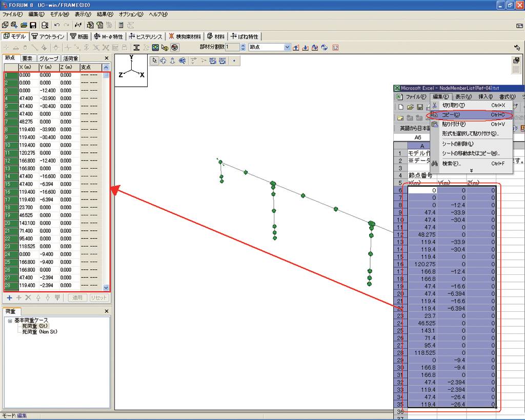Open the 要素 tab in node panel

(27, 58)
